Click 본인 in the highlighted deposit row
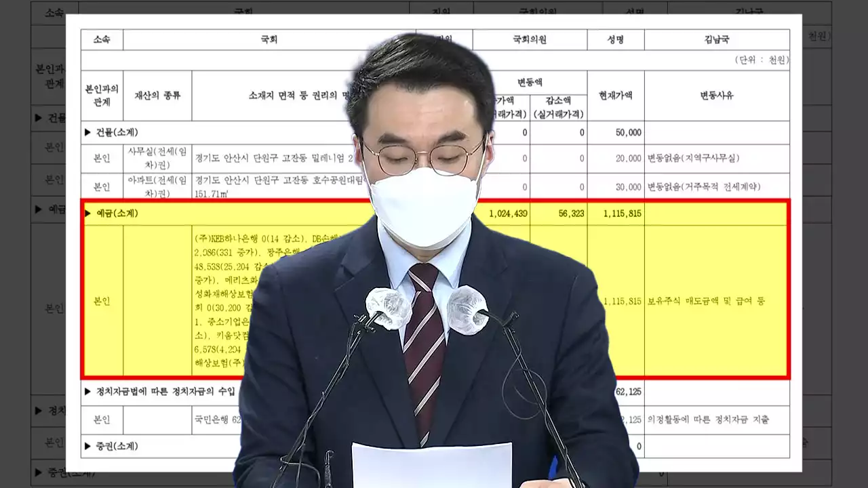This screenshot has width=868, height=488. click(102, 302)
